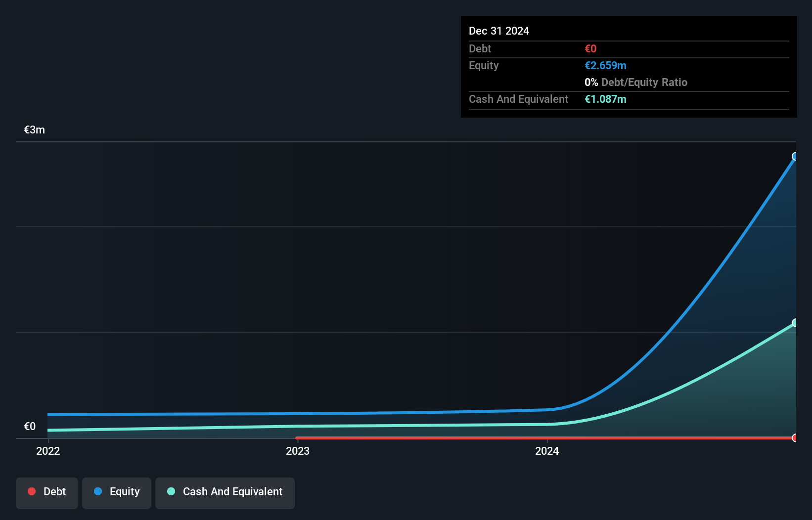Screen dimensions: 812x520
Task: Expand the Cash And Equivalent row details
Action: point(518,99)
